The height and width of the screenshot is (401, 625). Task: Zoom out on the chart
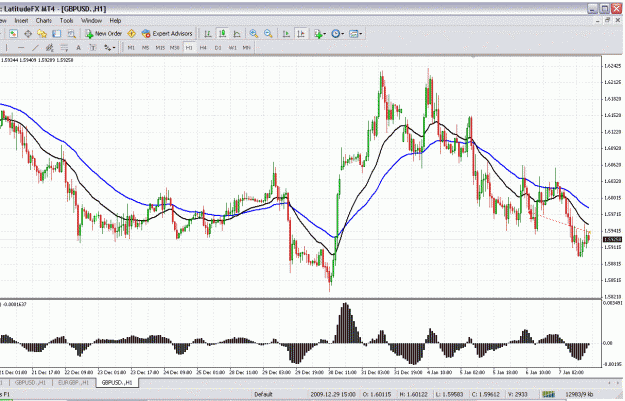[268, 34]
